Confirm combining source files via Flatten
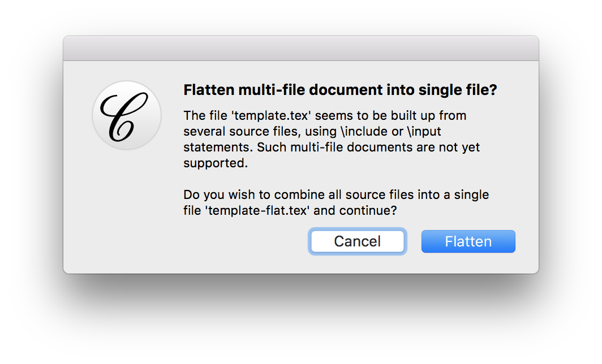Screen dimensions: 602x364 pyautogui.click(x=468, y=241)
